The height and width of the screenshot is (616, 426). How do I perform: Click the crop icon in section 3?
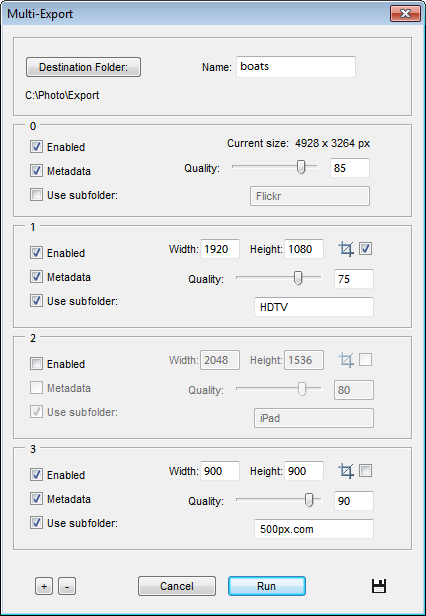pyautogui.click(x=346, y=471)
